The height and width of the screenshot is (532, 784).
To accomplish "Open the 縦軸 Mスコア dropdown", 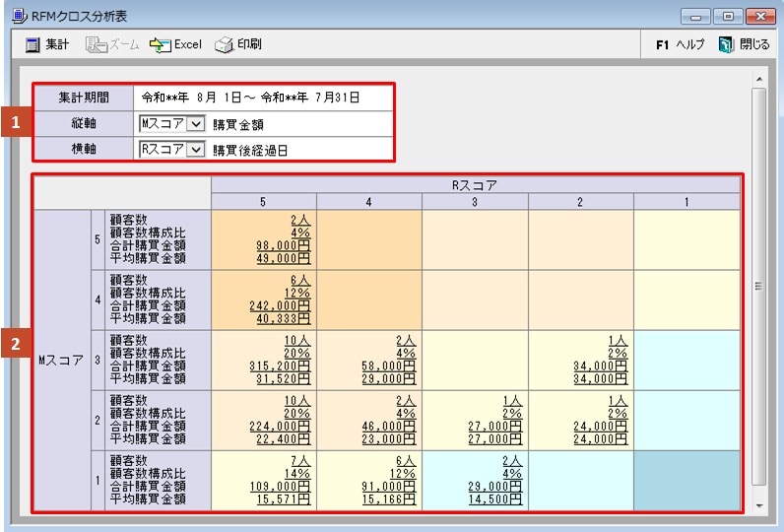I will click(x=196, y=123).
